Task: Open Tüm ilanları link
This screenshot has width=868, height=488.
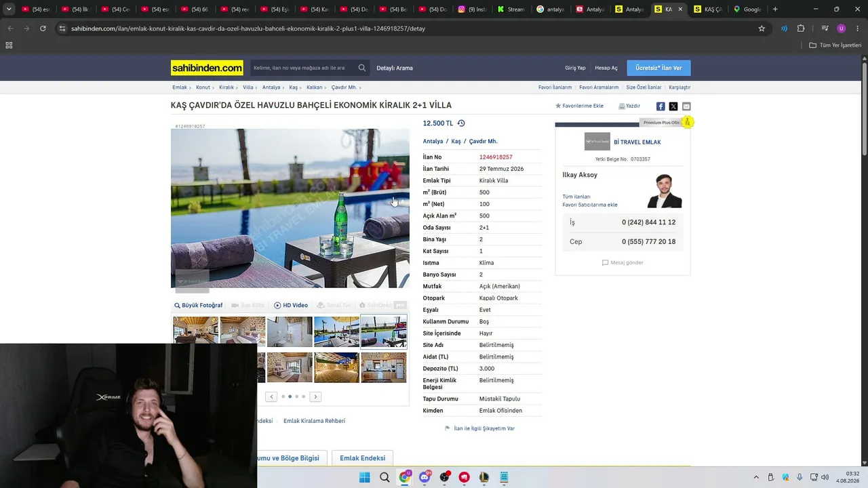Action: click(x=576, y=197)
